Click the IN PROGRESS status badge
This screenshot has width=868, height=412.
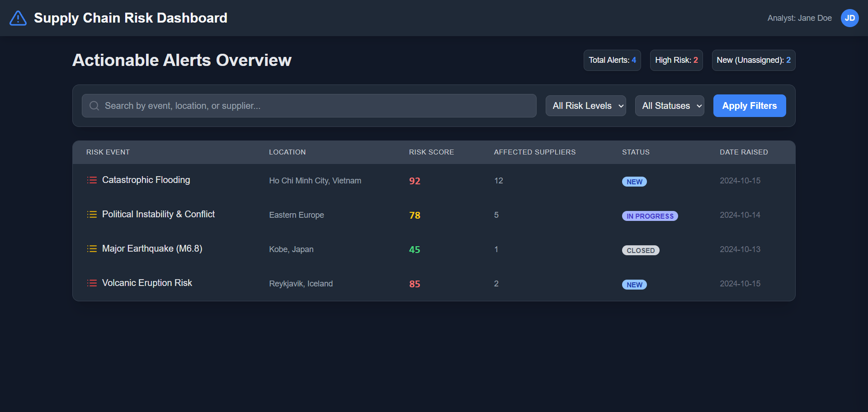tap(650, 216)
